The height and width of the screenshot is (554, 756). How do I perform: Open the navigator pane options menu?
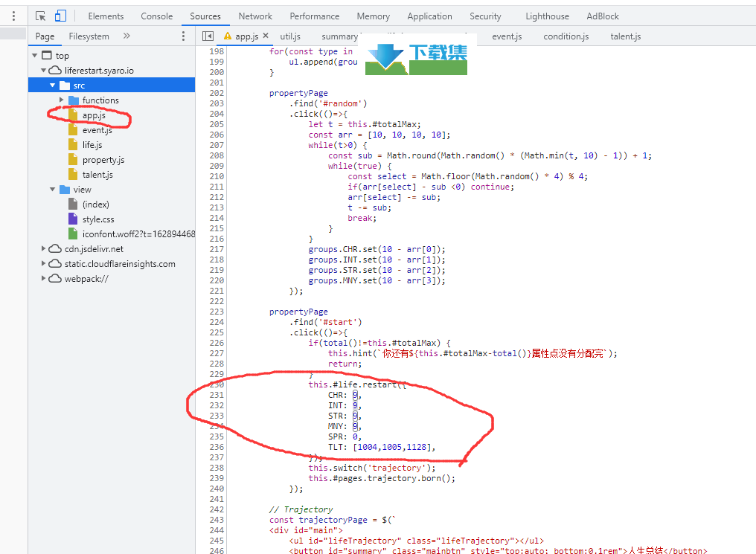[x=183, y=36]
